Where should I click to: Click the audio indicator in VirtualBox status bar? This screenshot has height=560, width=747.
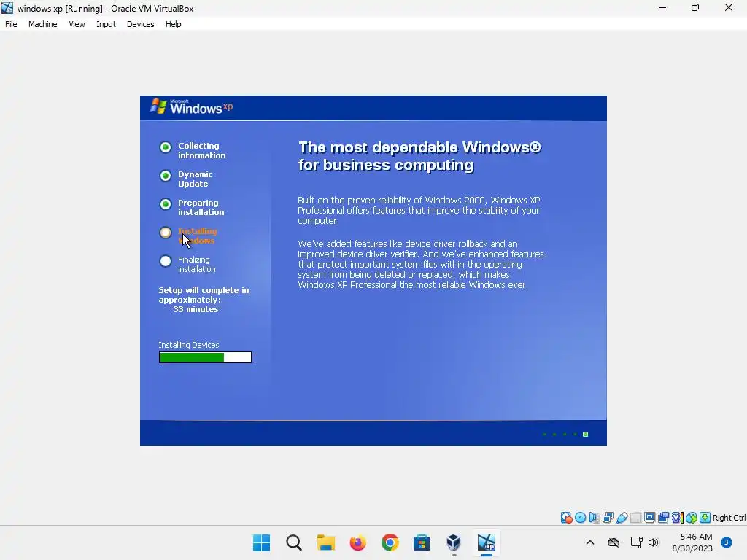(594, 518)
